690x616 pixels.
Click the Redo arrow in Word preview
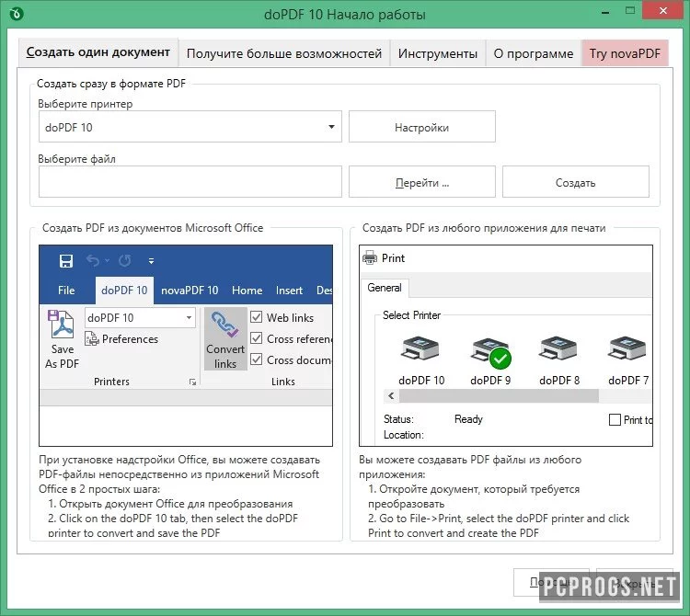click(x=125, y=261)
